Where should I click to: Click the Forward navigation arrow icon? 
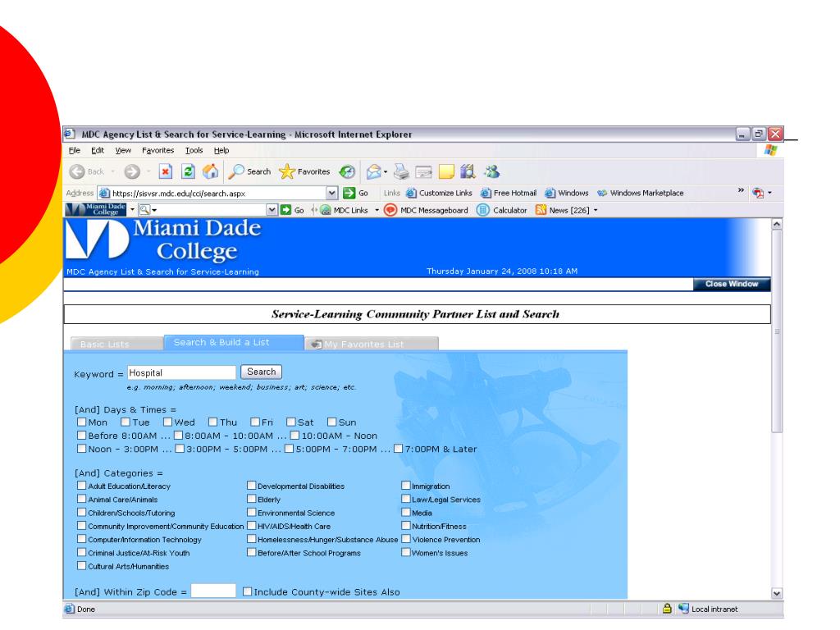(x=132, y=171)
